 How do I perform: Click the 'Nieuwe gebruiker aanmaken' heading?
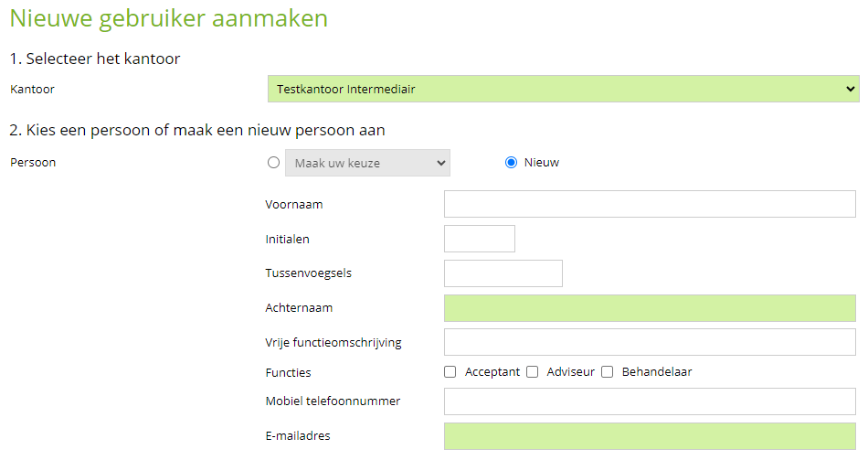(169, 19)
